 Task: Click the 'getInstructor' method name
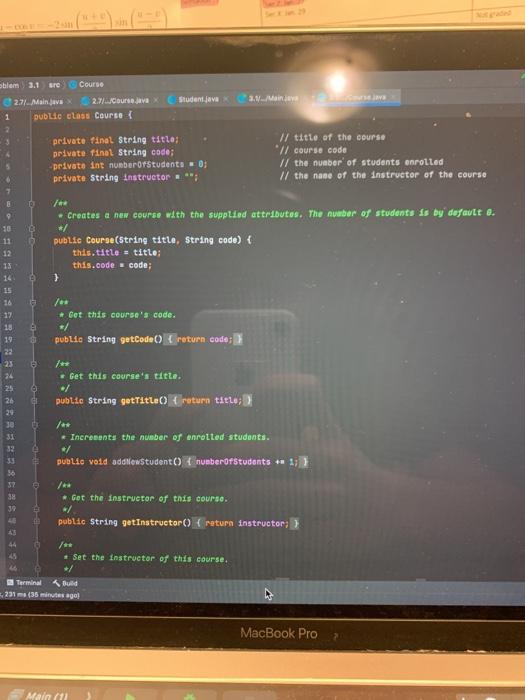(x=152, y=522)
